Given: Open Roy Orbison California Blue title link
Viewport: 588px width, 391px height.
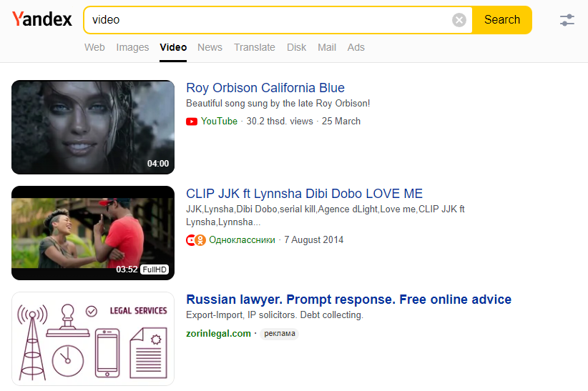Looking at the screenshot, I should tap(265, 88).
